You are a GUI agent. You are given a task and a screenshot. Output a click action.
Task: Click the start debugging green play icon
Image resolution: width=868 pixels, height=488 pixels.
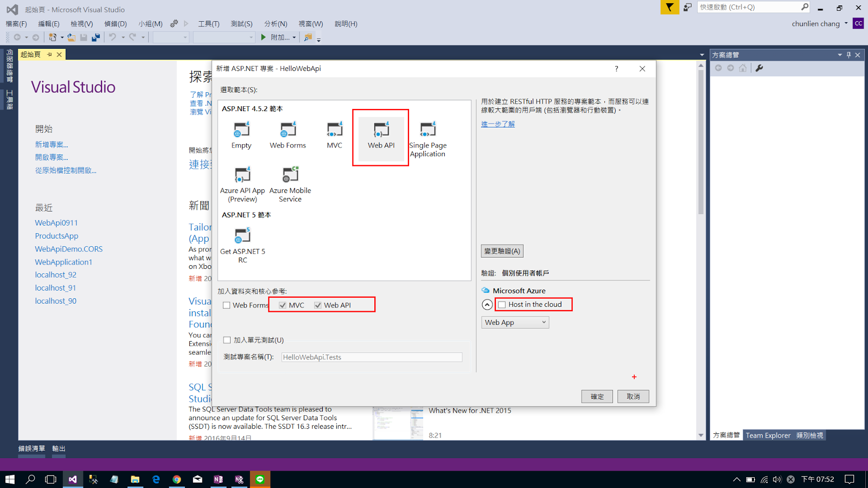[x=263, y=37]
